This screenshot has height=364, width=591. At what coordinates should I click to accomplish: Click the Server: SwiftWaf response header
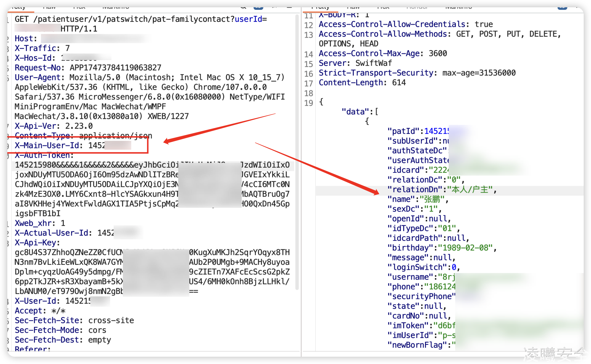[355, 63]
